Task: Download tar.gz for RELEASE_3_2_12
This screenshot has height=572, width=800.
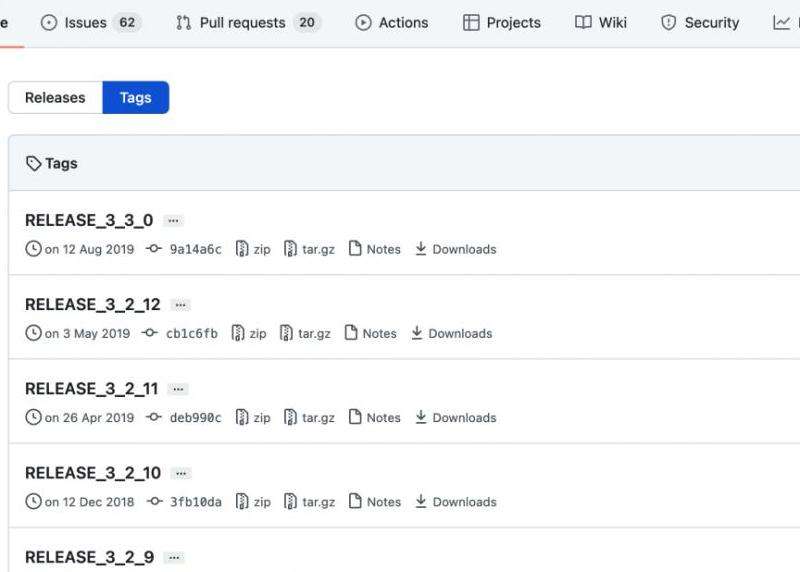Action: pyautogui.click(x=306, y=334)
